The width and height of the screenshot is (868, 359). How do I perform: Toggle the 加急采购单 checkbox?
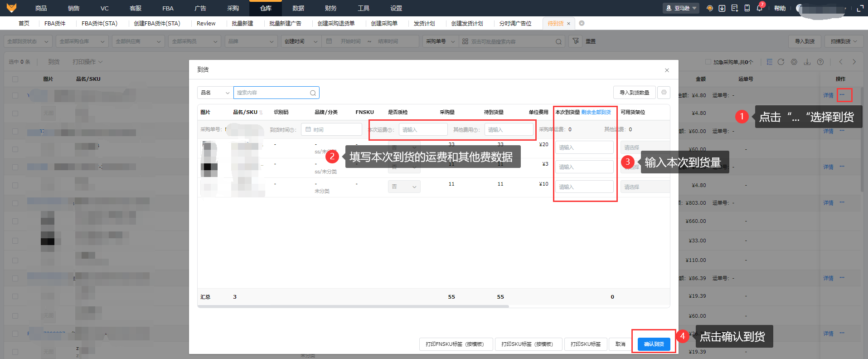[x=708, y=62]
